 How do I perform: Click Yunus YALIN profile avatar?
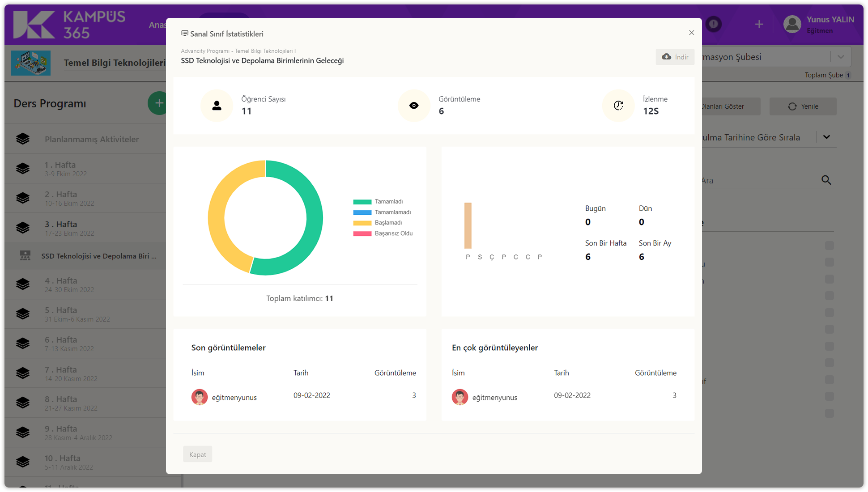pyautogui.click(x=792, y=24)
